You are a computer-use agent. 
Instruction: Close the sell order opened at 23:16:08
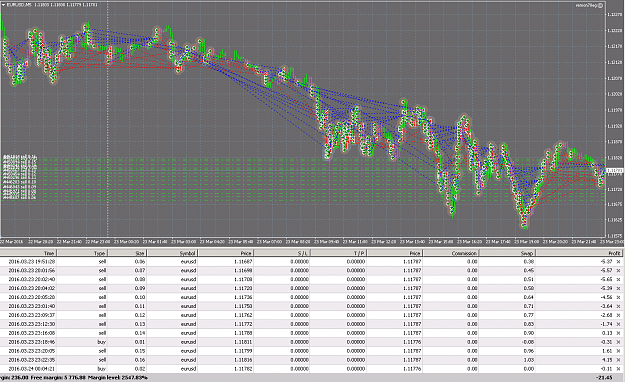coord(618,333)
